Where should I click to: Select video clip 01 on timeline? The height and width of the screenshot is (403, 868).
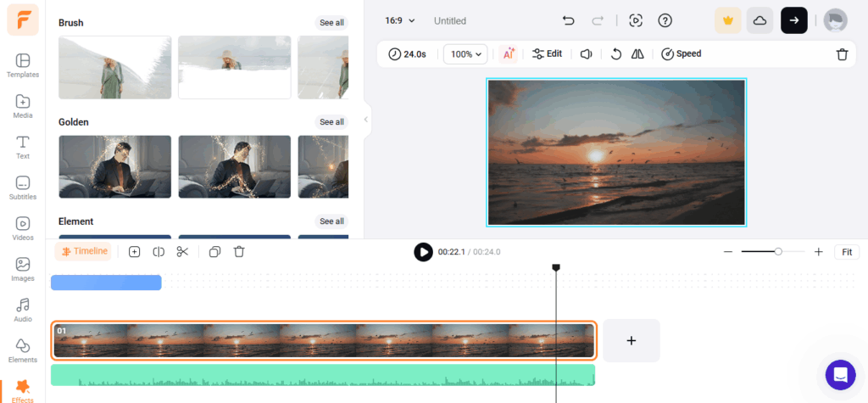tap(324, 340)
